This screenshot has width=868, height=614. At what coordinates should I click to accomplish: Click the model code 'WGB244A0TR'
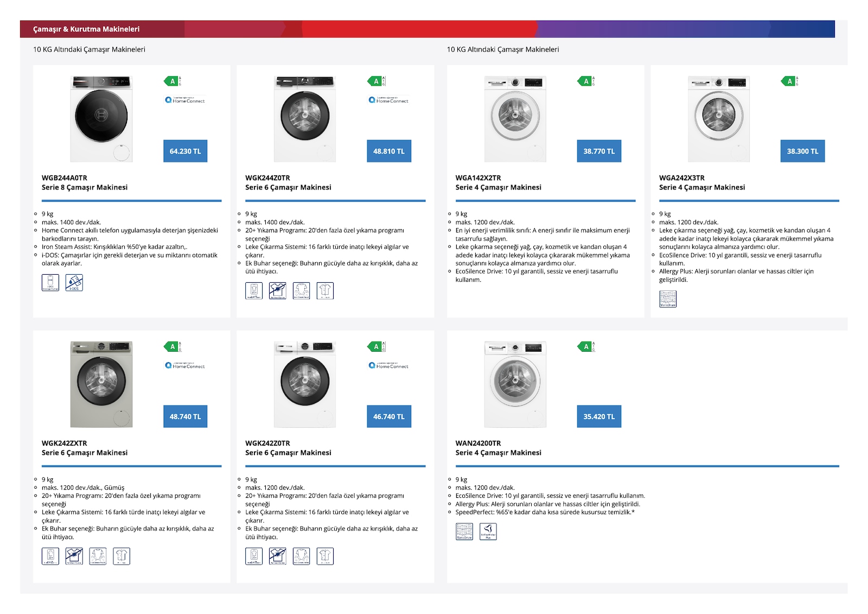click(x=65, y=178)
